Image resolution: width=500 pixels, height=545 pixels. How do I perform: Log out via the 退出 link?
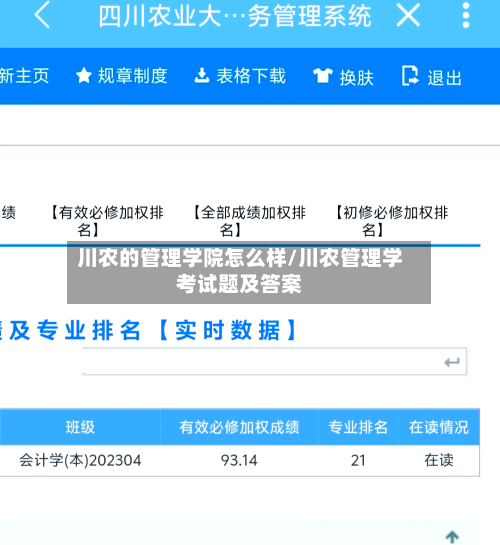tap(444, 77)
